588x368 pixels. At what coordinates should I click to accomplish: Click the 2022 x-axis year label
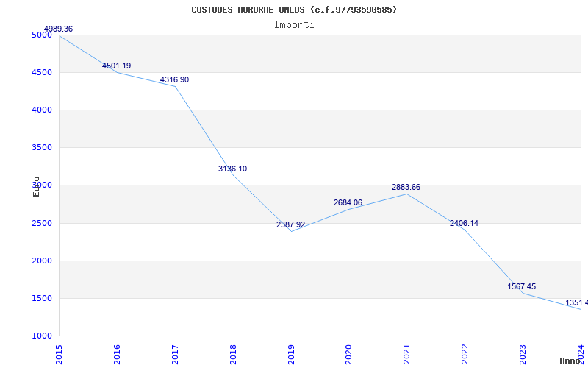(465, 354)
